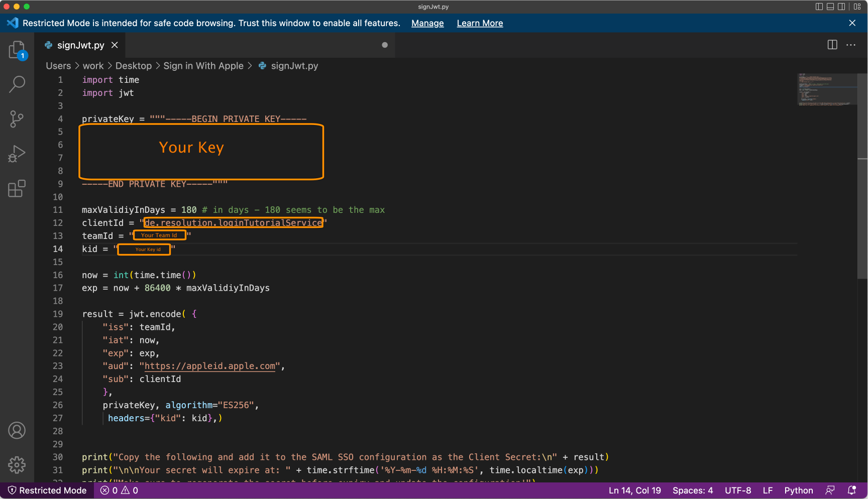Click the editor vertical scrollbar
The height and width of the screenshot is (499, 868).
tap(862, 176)
